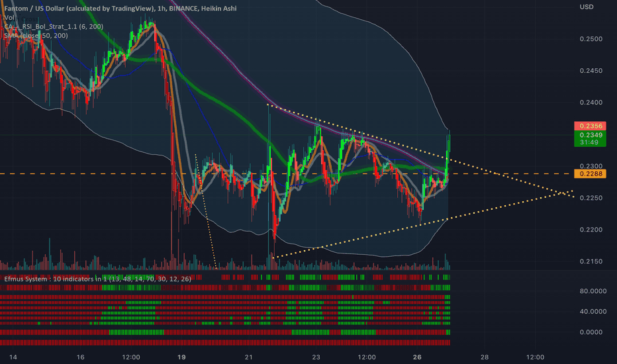The height and width of the screenshot is (364, 617).
Task: Click the orange 0.2288 price level label
Action: click(x=591, y=173)
